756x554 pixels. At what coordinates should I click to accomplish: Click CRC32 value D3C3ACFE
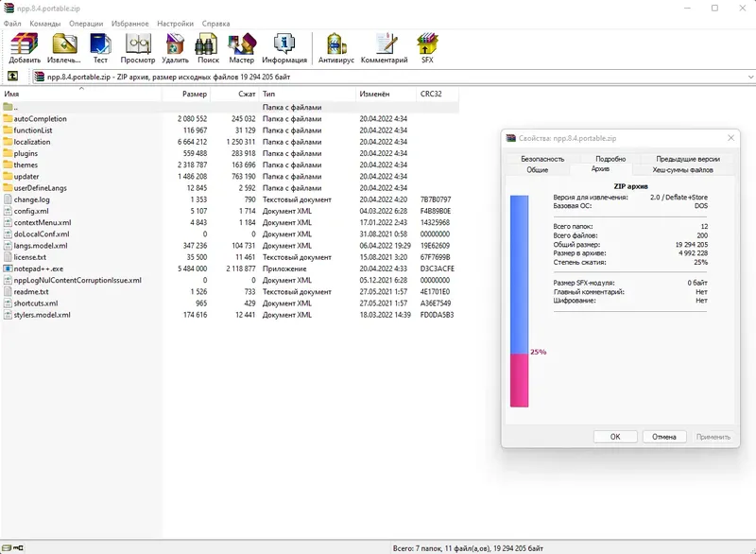click(x=437, y=268)
